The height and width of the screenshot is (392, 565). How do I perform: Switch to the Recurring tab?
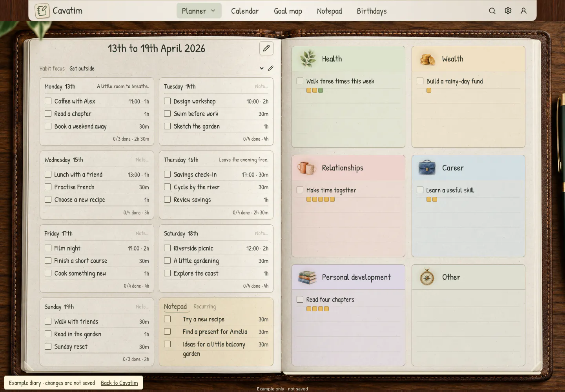click(204, 307)
